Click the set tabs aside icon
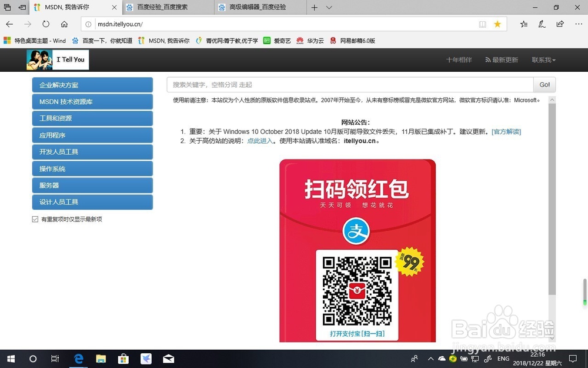The height and width of the screenshot is (368, 588). tap(22, 7)
